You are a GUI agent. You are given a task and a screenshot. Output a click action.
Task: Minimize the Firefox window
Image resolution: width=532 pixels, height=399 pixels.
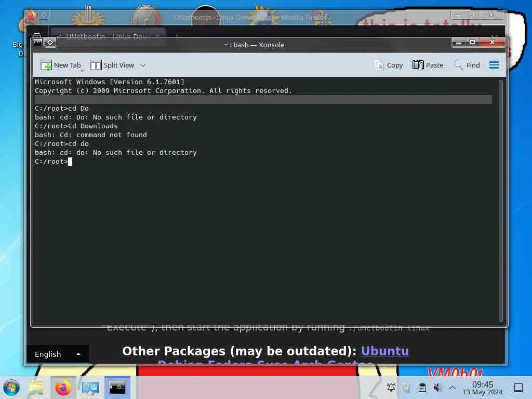[x=457, y=15]
